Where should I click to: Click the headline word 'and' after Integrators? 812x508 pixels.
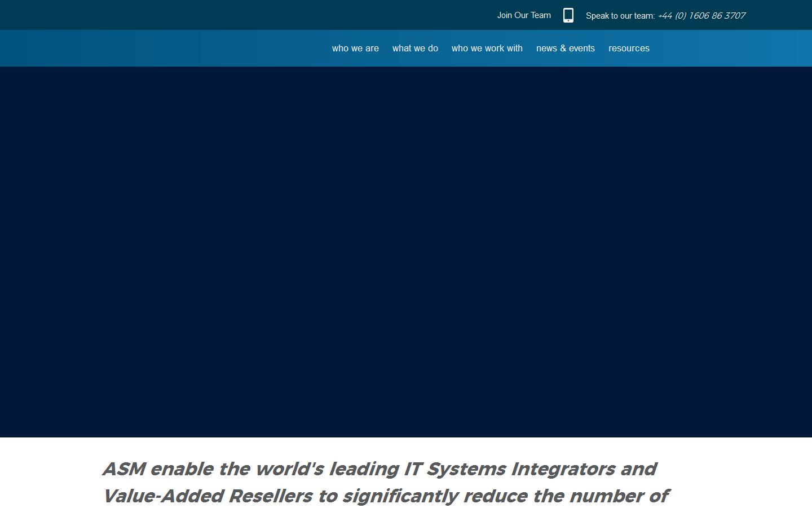click(638, 469)
